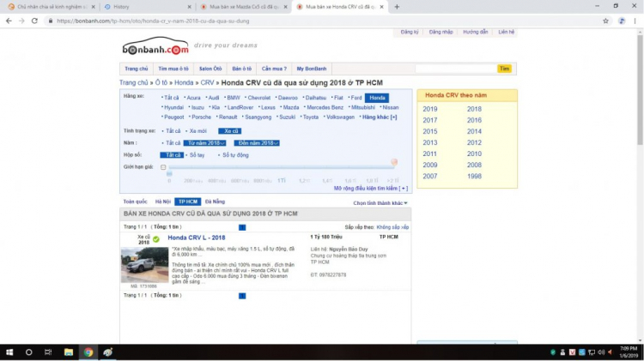Click the silver Honda CRV thumbnail
This screenshot has height=361, width=644.
click(x=144, y=265)
